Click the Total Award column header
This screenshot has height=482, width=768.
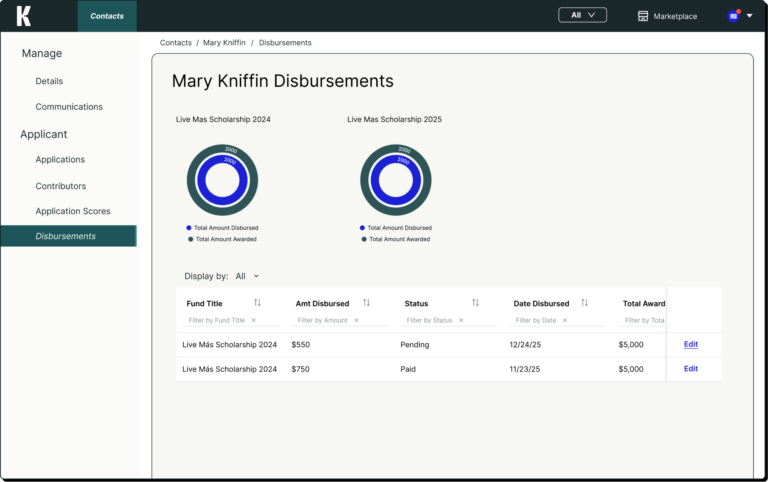[644, 304]
